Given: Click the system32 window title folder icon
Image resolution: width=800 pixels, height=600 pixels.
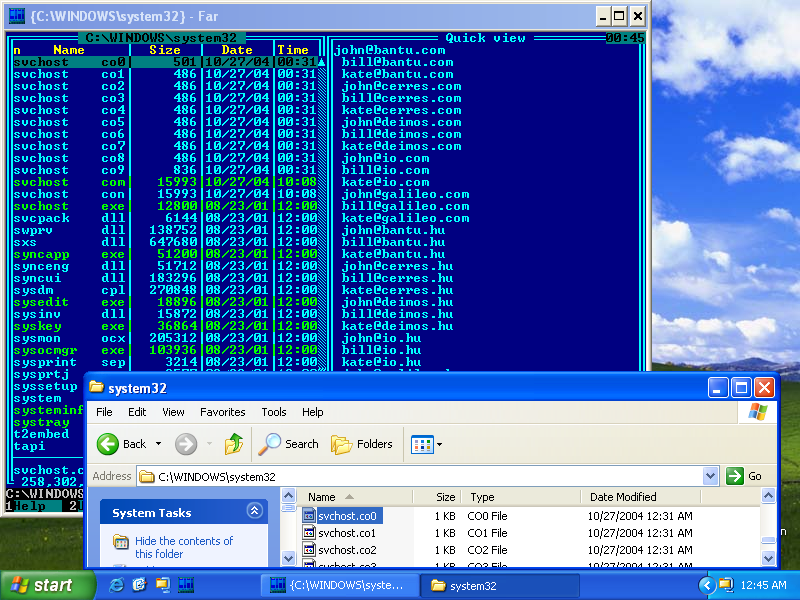Looking at the screenshot, I should click(96, 387).
